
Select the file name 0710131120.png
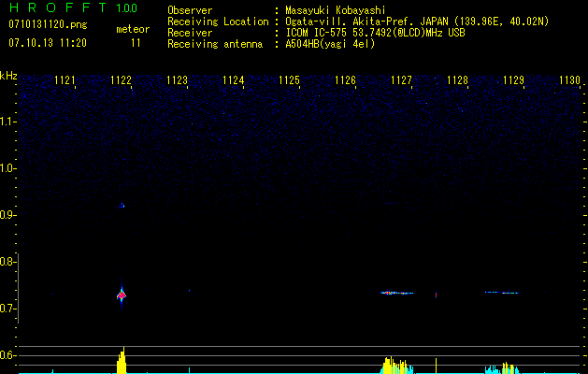[x=48, y=24]
